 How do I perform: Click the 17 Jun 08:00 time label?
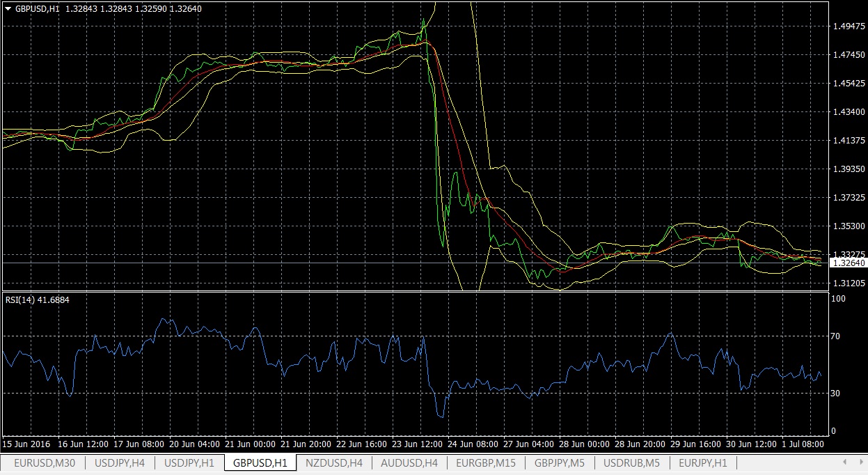point(139,444)
